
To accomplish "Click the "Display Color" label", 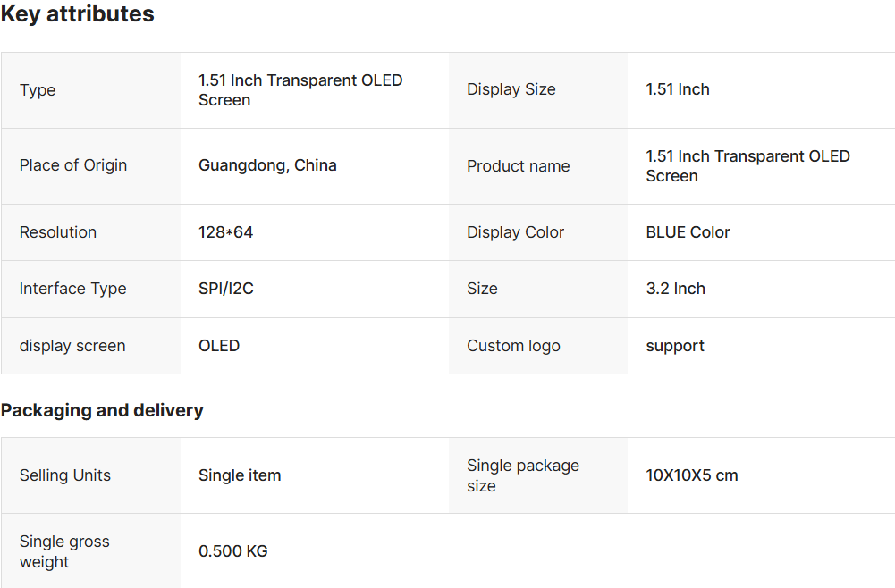I will pyautogui.click(x=515, y=232).
